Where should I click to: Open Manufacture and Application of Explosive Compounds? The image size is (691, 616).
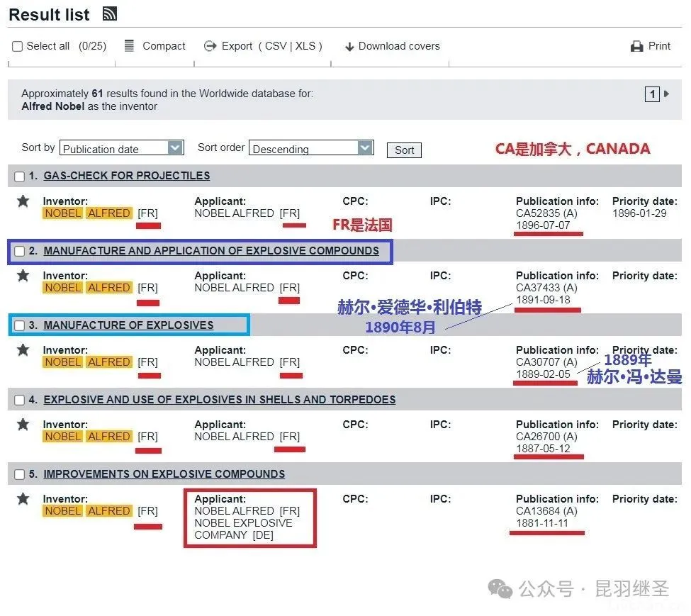(x=210, y=251)
